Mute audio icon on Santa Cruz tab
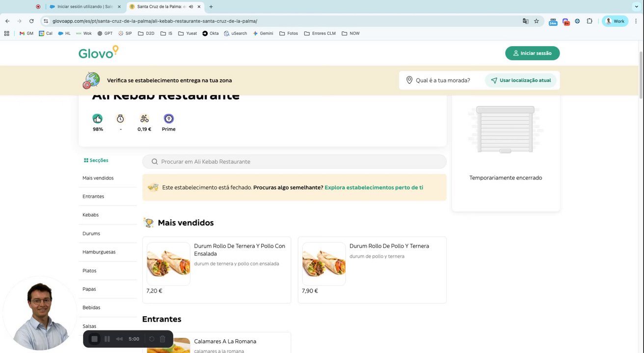Viewport: 644px width, 353px height. (190, 7)
